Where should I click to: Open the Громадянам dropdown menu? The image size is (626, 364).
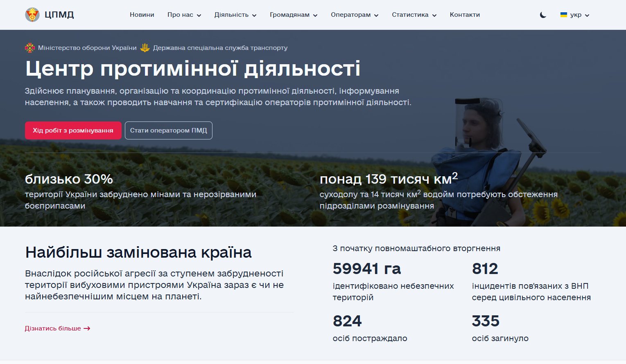[x=294, y=15]
